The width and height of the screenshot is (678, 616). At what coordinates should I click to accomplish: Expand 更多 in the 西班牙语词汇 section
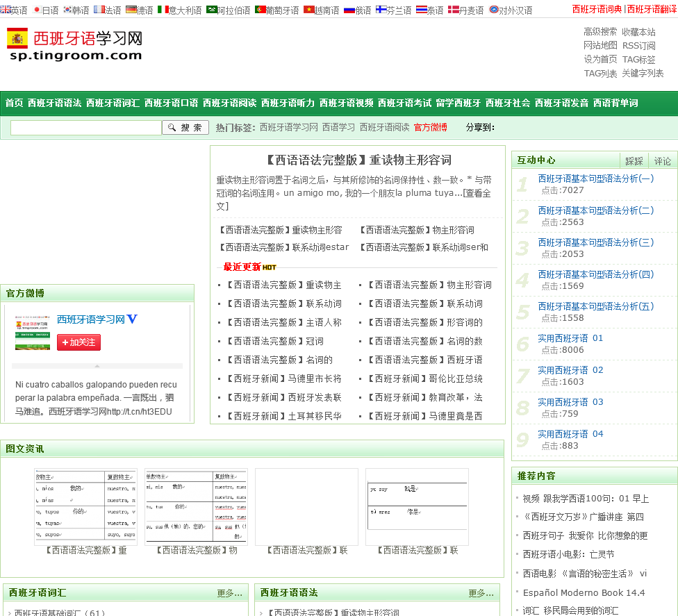pos(229,593)
